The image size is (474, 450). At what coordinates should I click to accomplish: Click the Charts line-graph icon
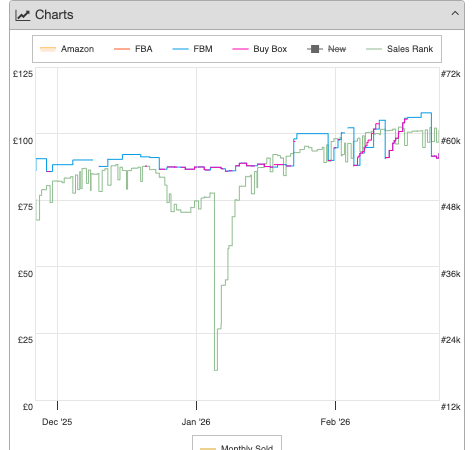point(23,15)
